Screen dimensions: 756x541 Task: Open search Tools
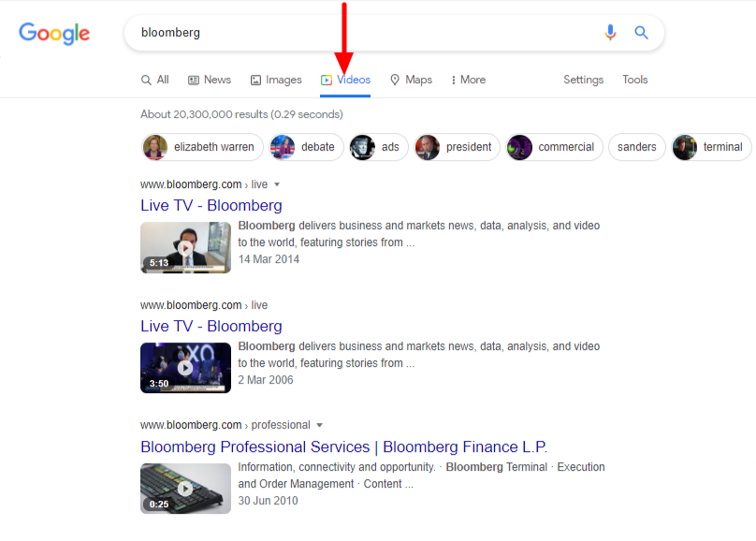[x=635, y=80]
